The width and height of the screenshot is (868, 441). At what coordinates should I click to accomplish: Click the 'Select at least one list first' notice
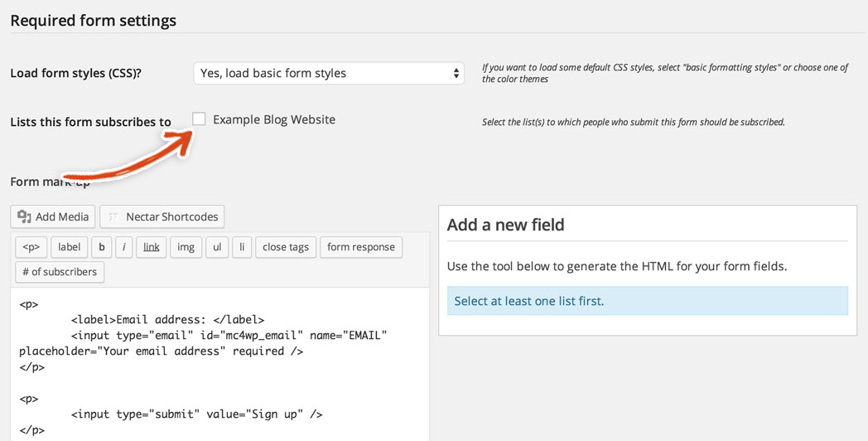pyautogui.click(x=528, y=301)
